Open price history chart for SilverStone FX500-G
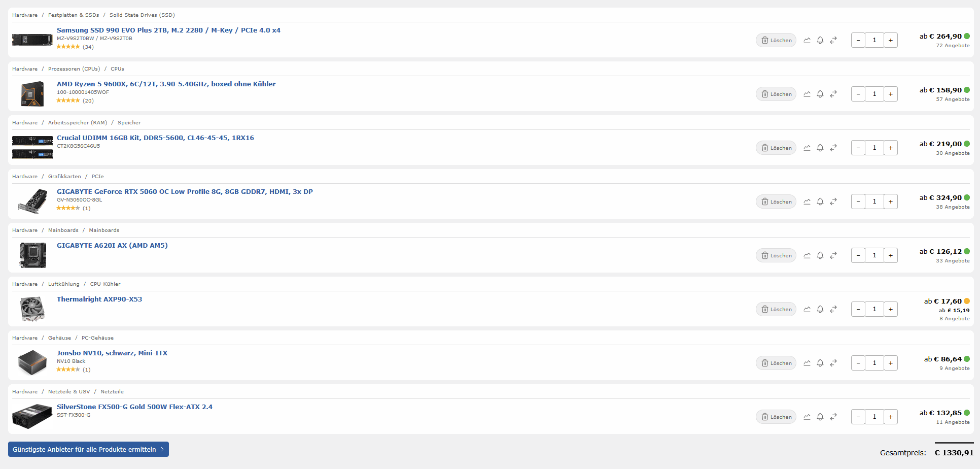Viewport: 980px width, 469px height. (807, 417)
